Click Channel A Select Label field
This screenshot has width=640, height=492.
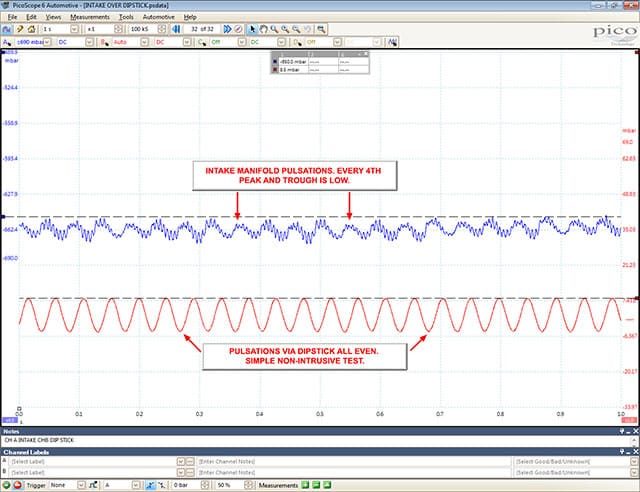pos(92,461)
